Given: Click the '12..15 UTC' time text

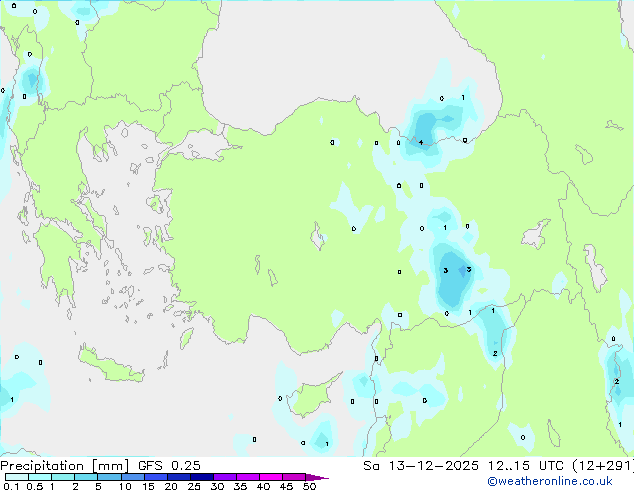Looking at the screenshot, I should click(526, 466).
